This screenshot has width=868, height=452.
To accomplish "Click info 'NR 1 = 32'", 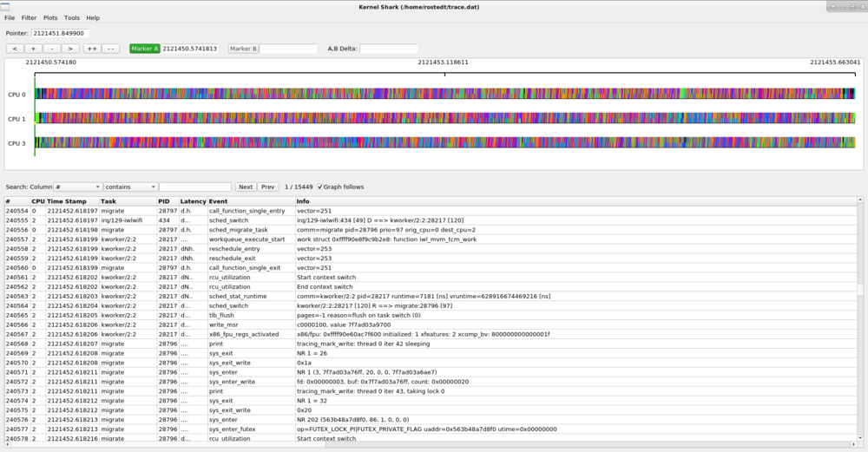I will 312,401.
